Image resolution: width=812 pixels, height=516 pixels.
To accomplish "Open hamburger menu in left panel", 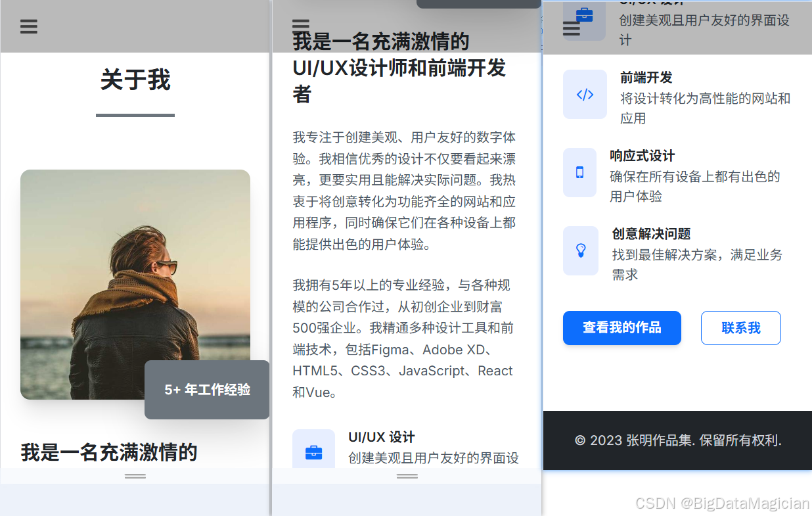I will (x=28, y=26).
